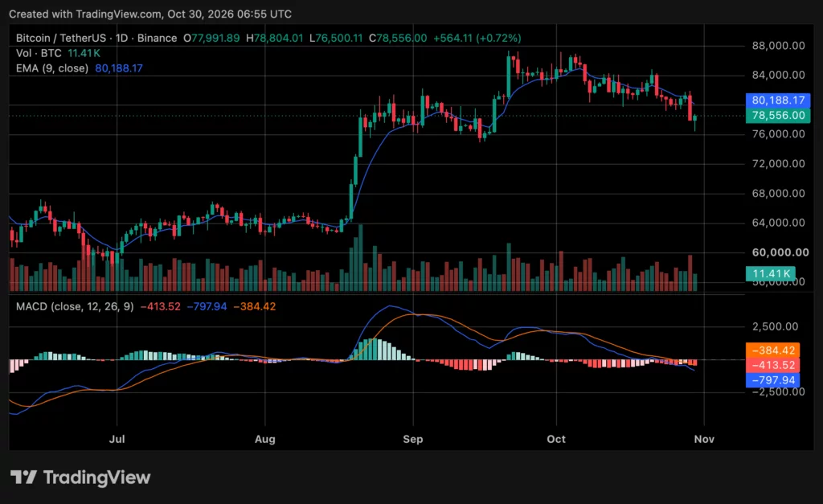This screenshot has width=823, height=504.
Task: Click MACD histogram legend value −413.52
Action: [x=160, y=306]
